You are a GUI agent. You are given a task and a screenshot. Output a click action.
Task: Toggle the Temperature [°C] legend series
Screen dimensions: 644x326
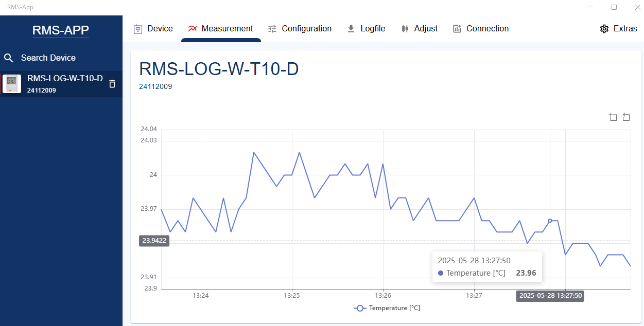point(387,308)
